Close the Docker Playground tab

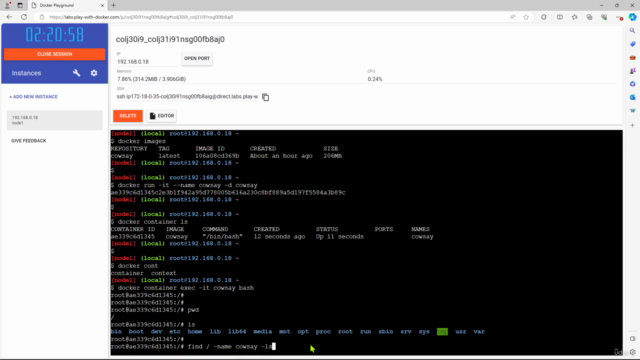[102, 5]
